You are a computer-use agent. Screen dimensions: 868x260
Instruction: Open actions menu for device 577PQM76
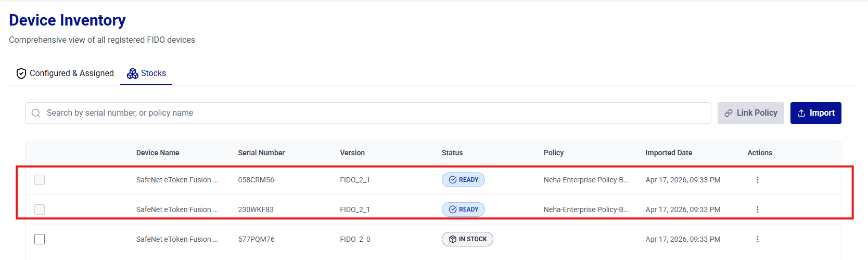(757, 239)
